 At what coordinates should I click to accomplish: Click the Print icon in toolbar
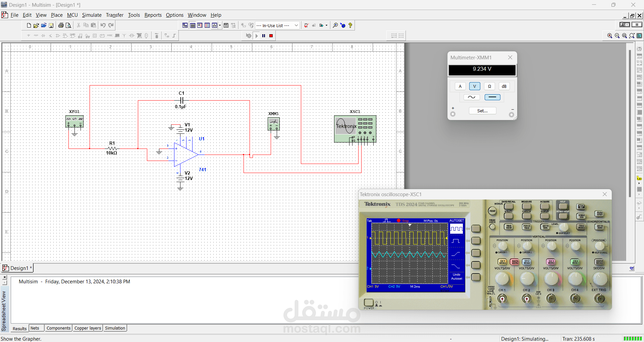coord(61,25)
